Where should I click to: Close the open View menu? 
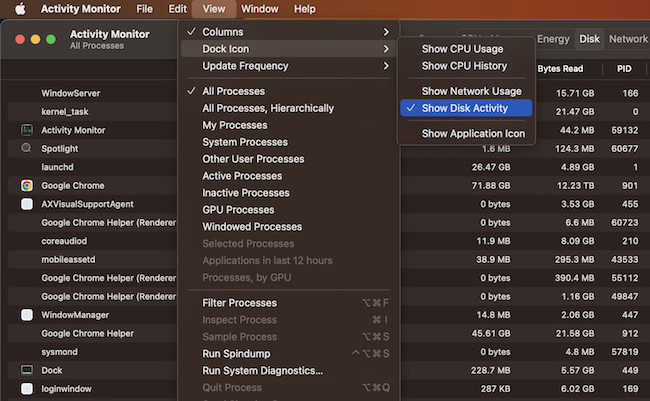pos(214,9)
